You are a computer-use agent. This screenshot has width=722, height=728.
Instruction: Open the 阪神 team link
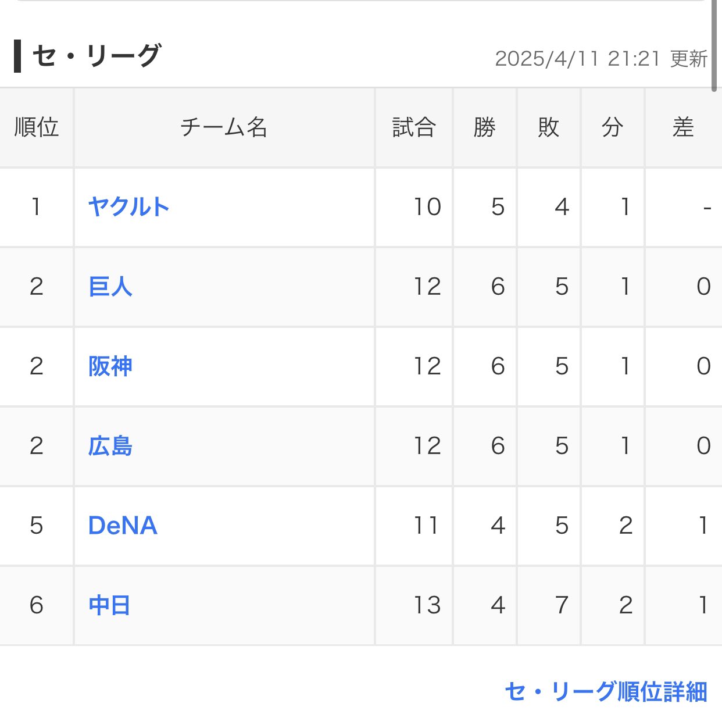110,366
